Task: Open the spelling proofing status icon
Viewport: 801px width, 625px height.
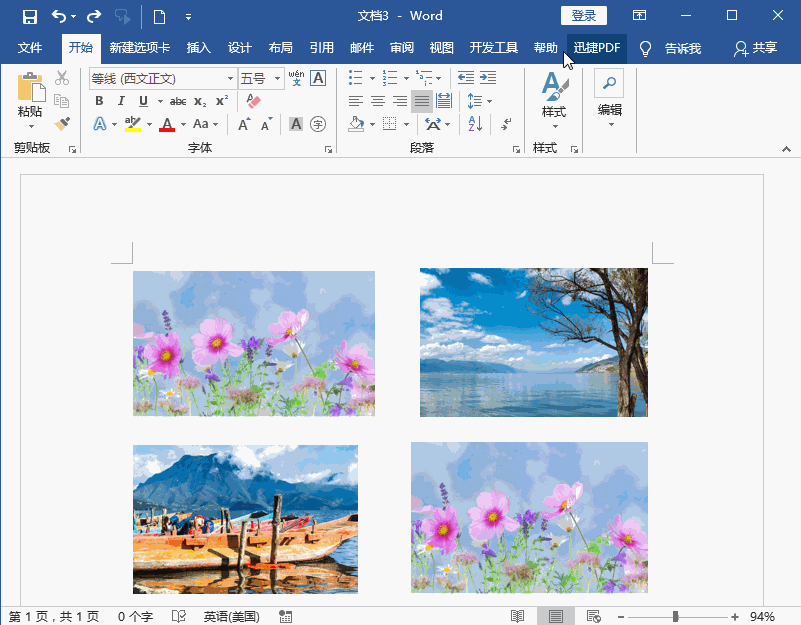Action: point(178,616)
